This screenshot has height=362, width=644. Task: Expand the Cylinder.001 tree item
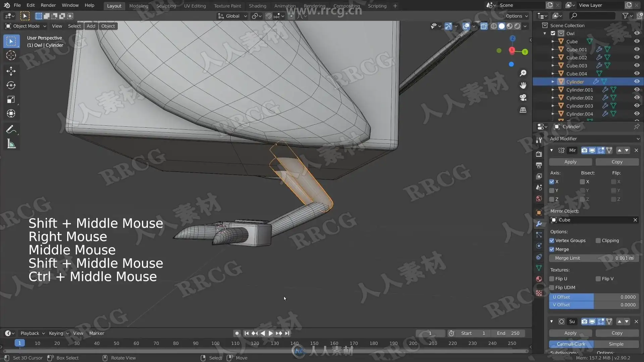[x=553, y=90]
